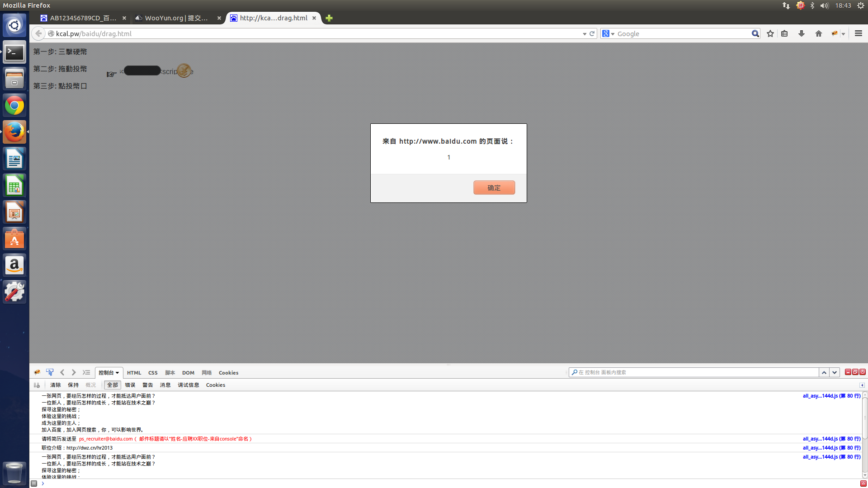Screen dimensions: 868x488
Task: Toggle the Firebug command line popup
Action: click(x=86, y=372)
